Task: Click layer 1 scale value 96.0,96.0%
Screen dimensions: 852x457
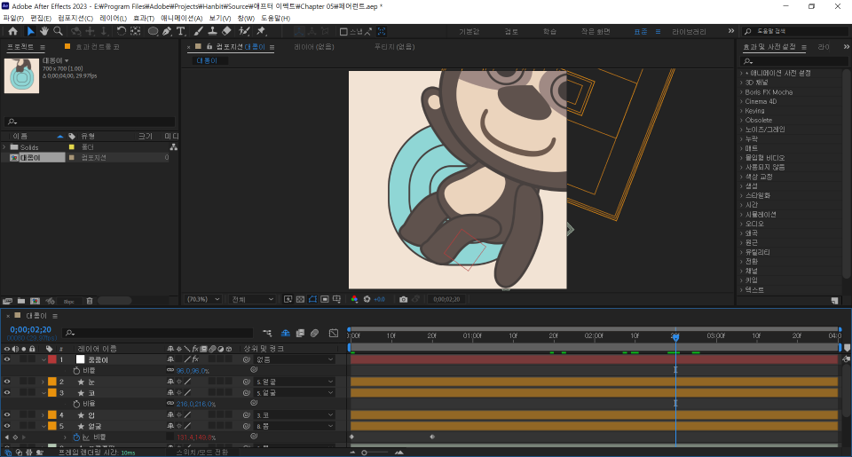Action: click(192, 371)
